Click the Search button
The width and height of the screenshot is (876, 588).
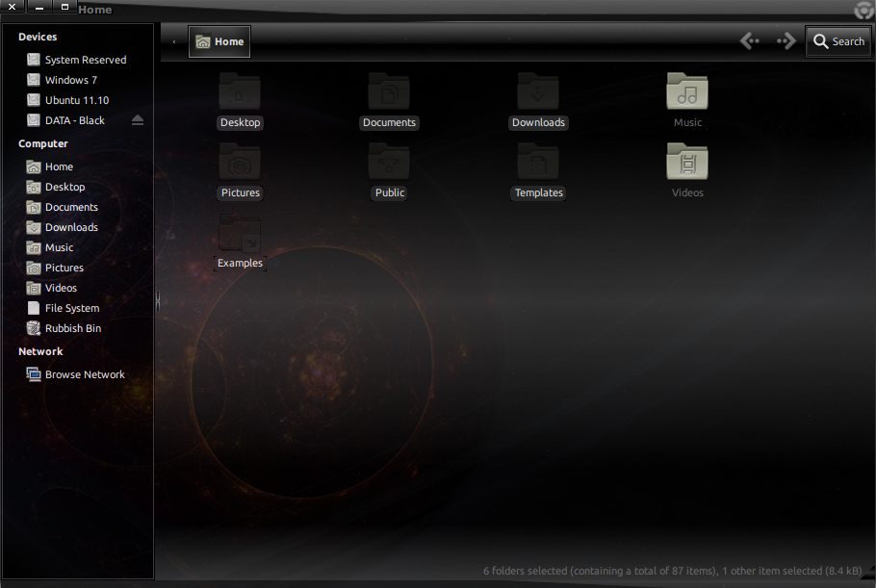tap(838, 41)
